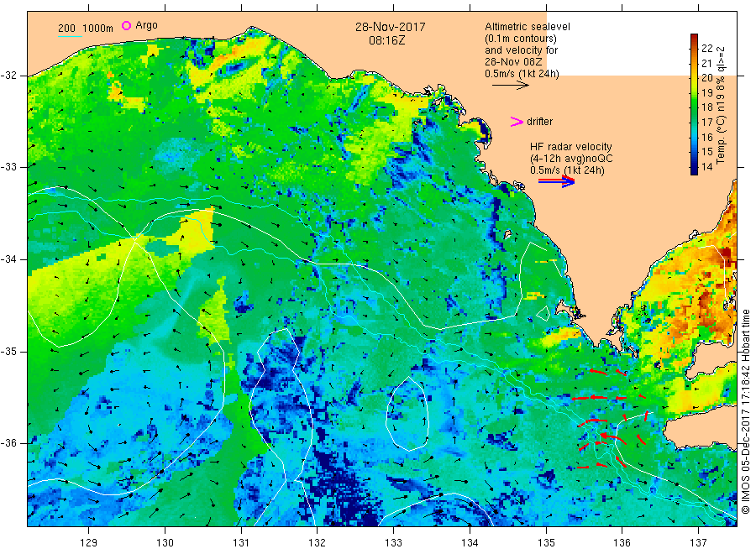This screenshot has height=554, width=756.
Task: Click the small closed sea-level contour near 133E
Action: [x=408, y=414]
